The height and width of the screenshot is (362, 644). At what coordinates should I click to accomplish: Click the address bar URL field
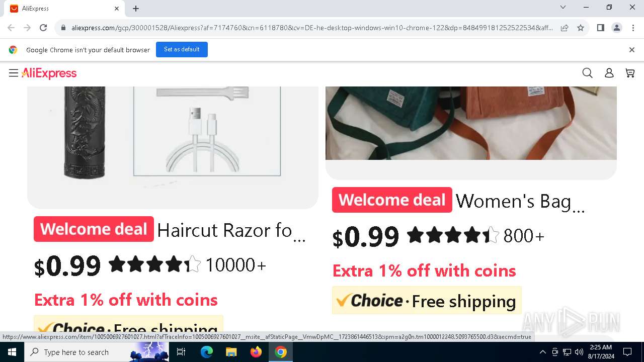[312, 28]
